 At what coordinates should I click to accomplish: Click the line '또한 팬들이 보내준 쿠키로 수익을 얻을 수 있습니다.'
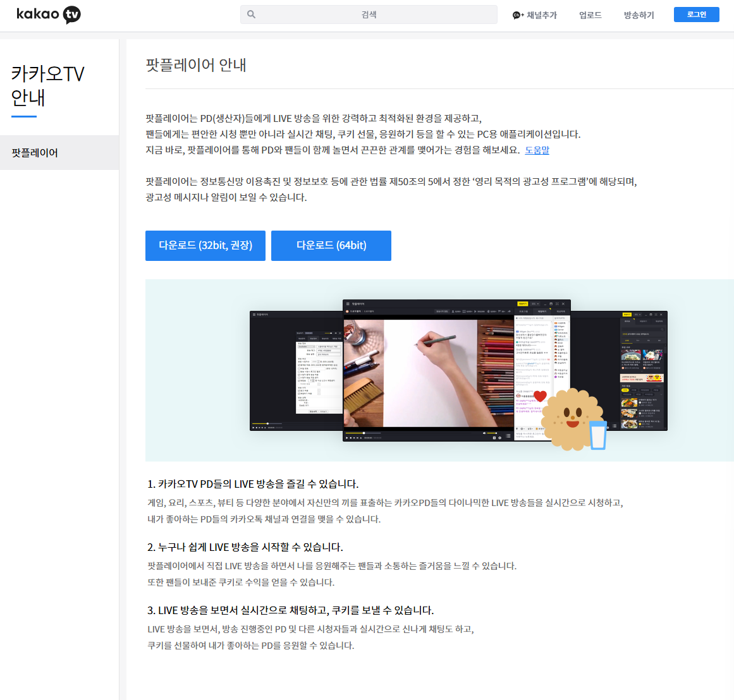[x=241, y=582]
